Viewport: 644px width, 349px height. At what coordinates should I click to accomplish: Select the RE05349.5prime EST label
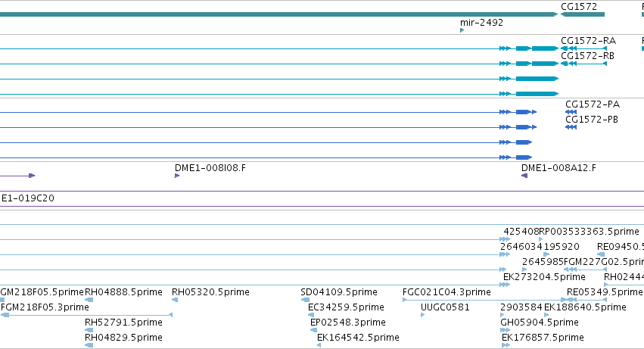605,292
